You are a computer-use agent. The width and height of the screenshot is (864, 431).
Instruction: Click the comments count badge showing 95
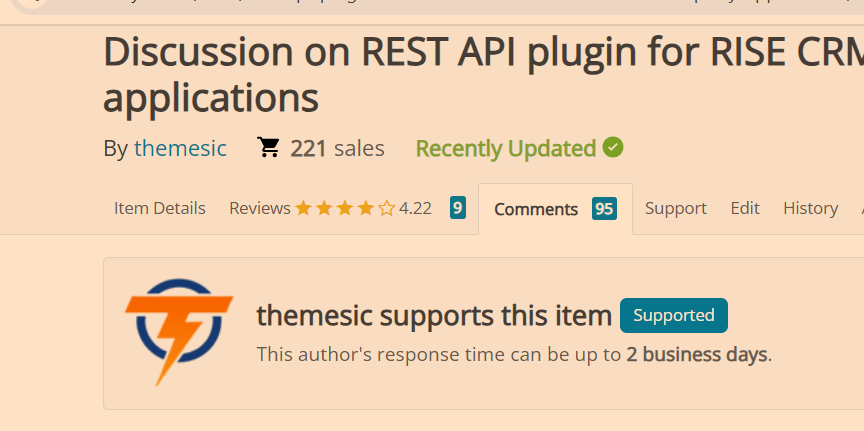[603, 208]
